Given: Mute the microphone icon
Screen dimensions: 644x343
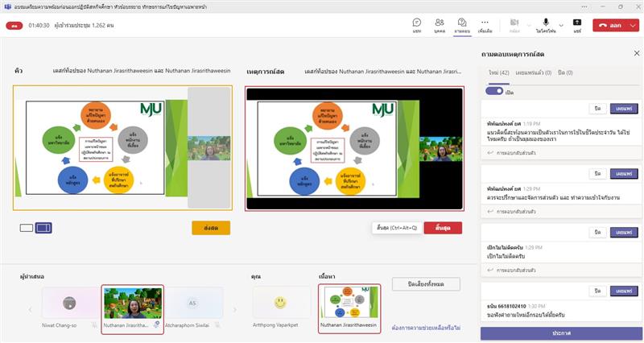Looking at the screenshot, I should (545, 23).
